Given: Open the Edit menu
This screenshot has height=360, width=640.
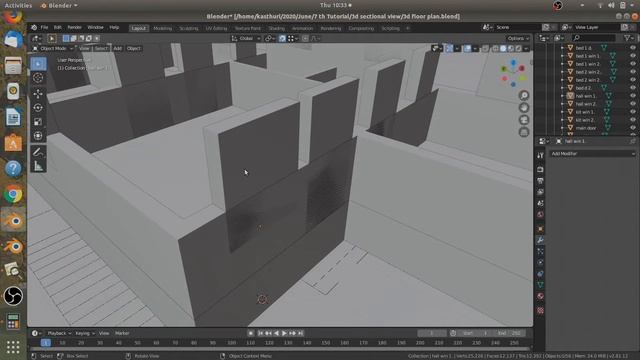Looking at the screenshot, I should (x=58, y=27).
